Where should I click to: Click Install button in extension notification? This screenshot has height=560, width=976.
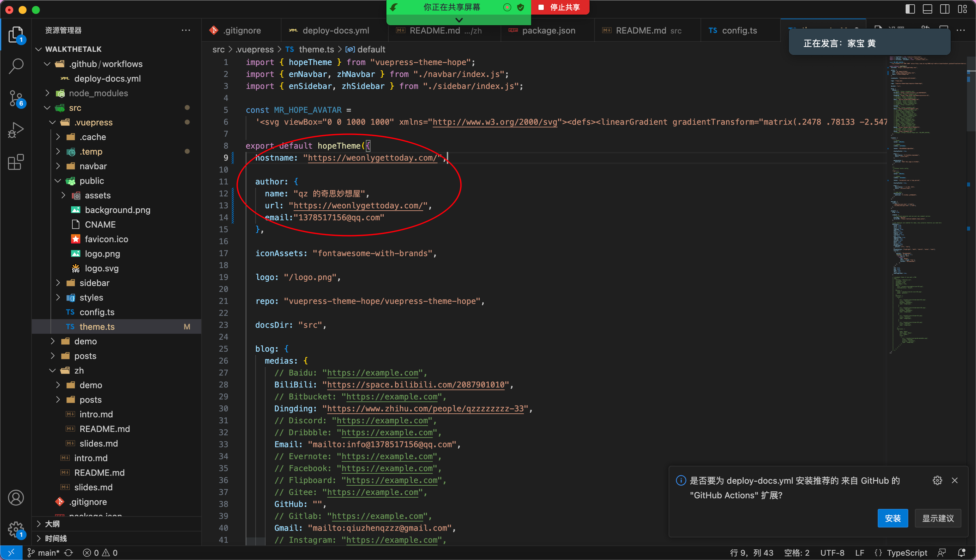pyautogui.click(x=892, y=518)
